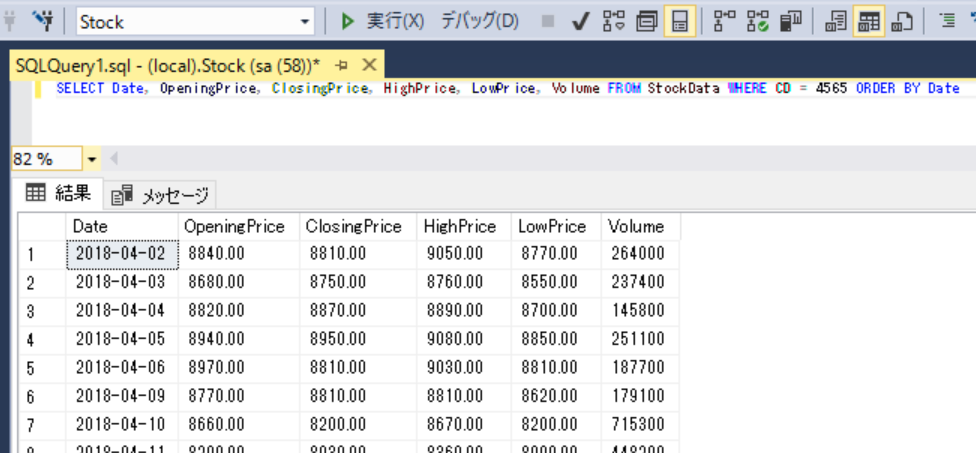976x453 pixels.
Task: Select row 7 via its row header
Action: (42, 426)
